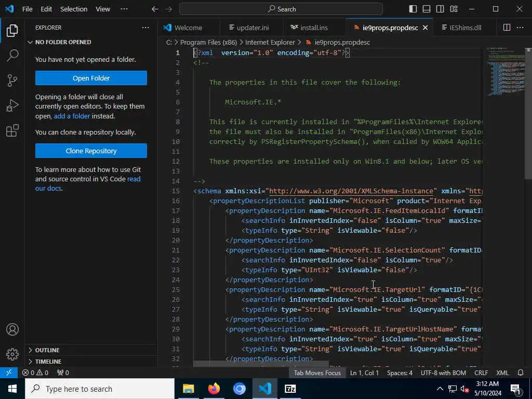Open editor More Actions ellipsis
Screen dimensions: 532x399
click(x=520, y=28)
